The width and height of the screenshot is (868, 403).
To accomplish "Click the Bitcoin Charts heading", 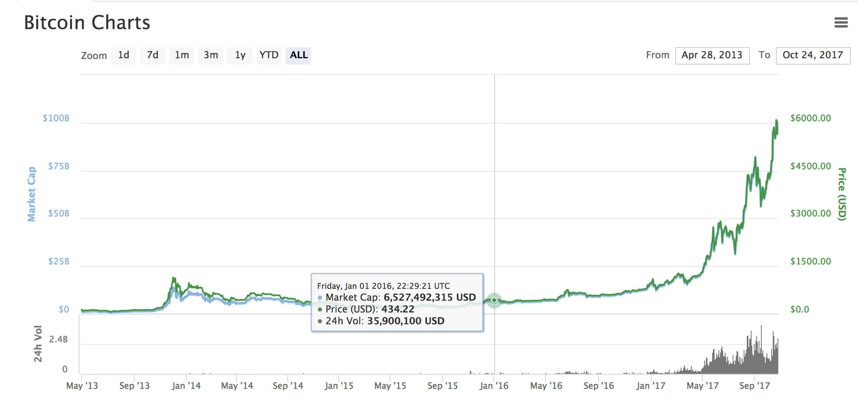I will coord(87,22).
